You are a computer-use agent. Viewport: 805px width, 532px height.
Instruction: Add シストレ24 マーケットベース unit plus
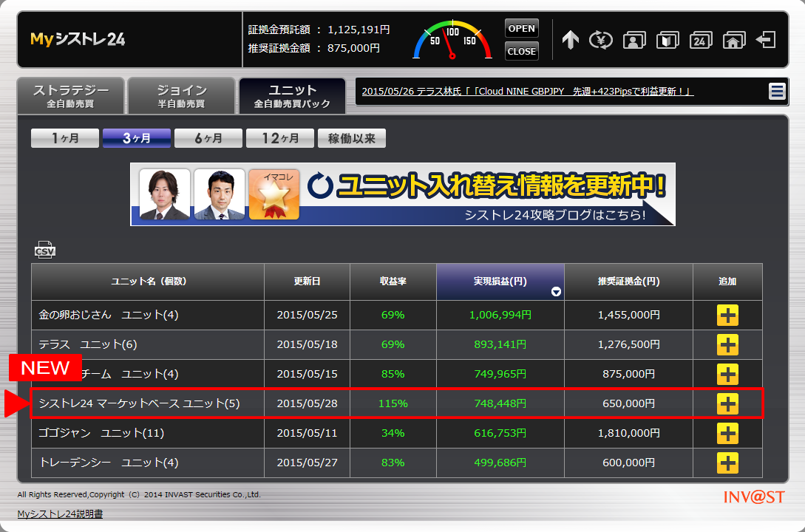(727, 403)
